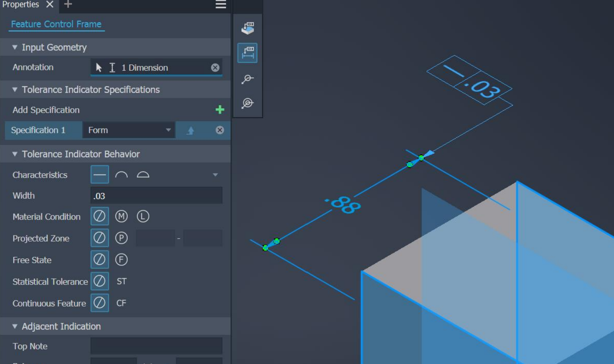Enable the CF continuous feature option
This screenshot has height=364, width=614.
pos(121,303)
